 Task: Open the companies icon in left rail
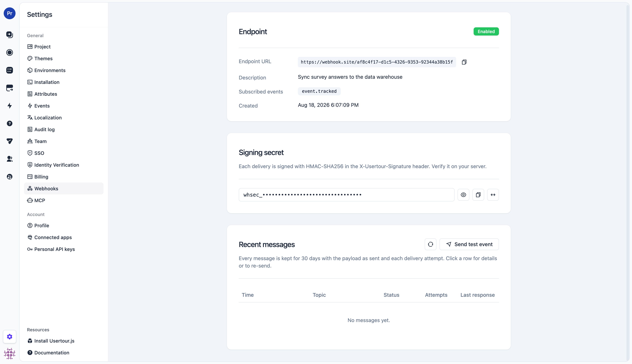pyautogui.click(x=9, y=176)
